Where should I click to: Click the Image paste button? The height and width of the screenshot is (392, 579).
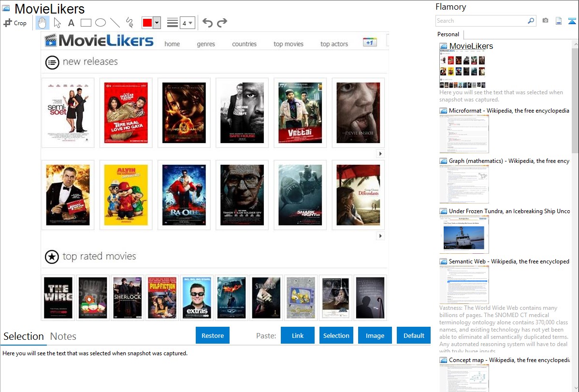click(375, 335)
